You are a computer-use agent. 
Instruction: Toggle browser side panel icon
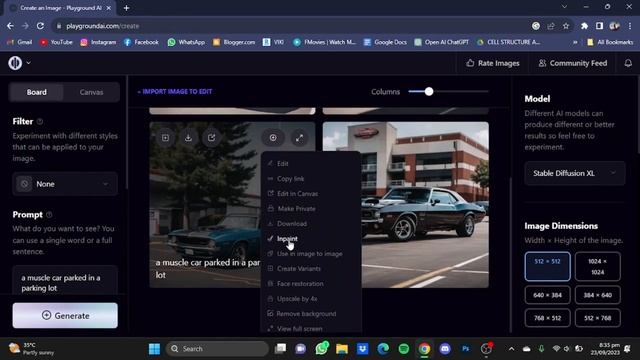click(599, 26)
